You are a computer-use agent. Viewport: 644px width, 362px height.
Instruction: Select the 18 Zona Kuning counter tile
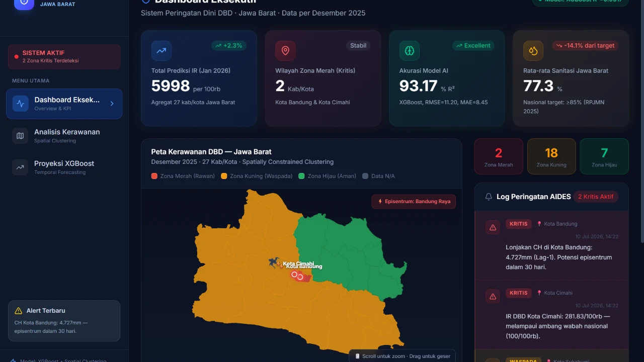[551, 156]
